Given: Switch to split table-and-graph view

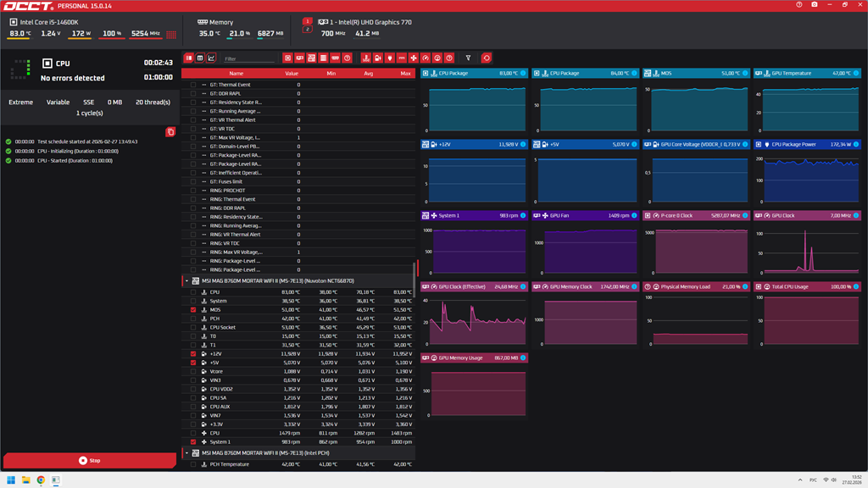Looking at the screenshot, I should tap(189, 58).
